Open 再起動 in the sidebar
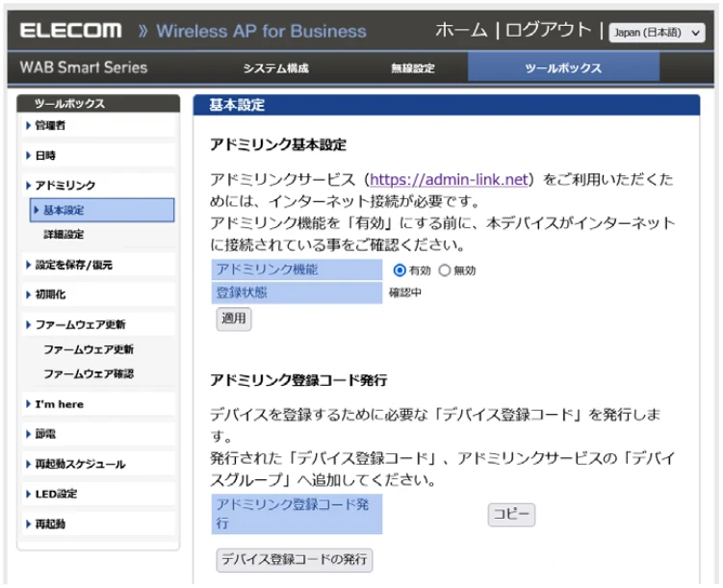The height and width of the screenshot is (588, 723). (98, 524)
